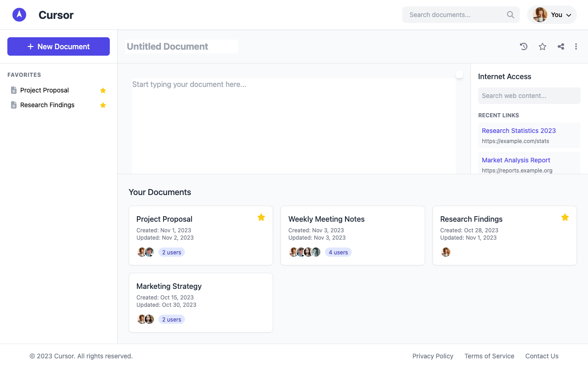This screenshot has width=588, height=368.
Task: Create a New Document
Action: pos(58,46)
